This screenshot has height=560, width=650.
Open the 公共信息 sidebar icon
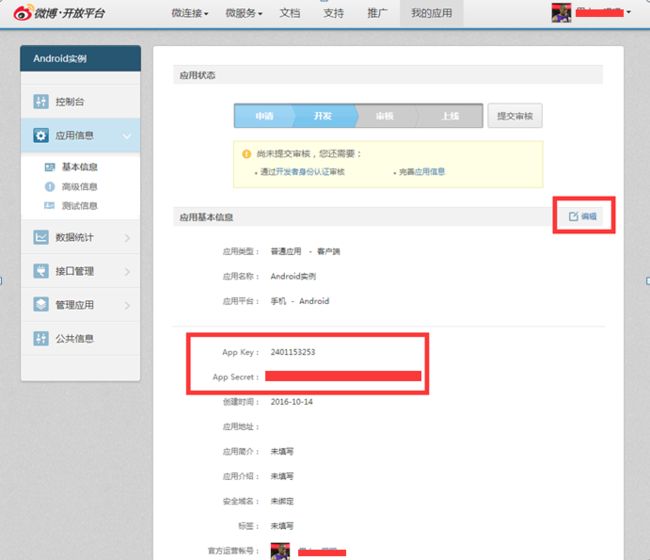click(x=41, y=338)
